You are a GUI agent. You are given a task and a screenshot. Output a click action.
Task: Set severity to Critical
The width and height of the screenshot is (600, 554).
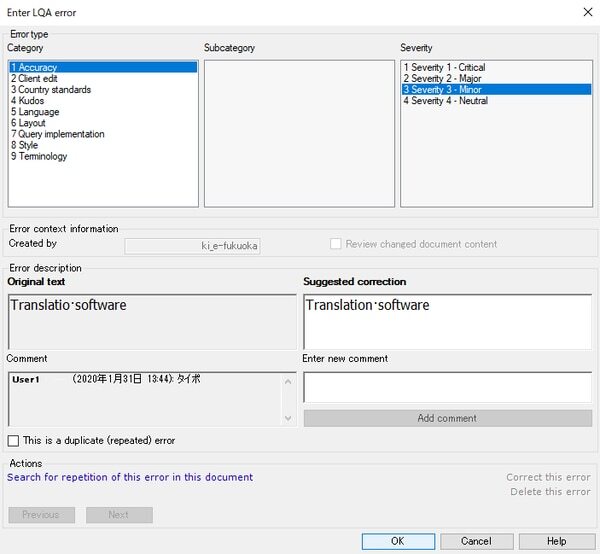tap(445, 68)
